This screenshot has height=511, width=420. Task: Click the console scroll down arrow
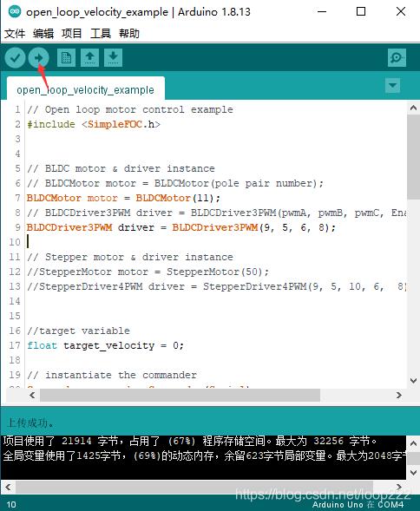[413, 473]
